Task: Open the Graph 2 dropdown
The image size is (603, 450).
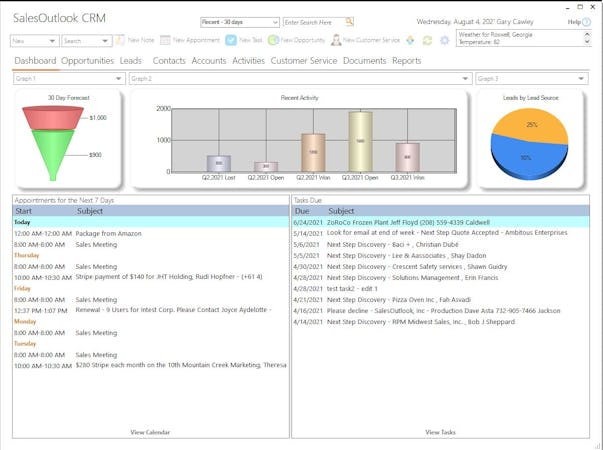Action: (x=301, y=78)
